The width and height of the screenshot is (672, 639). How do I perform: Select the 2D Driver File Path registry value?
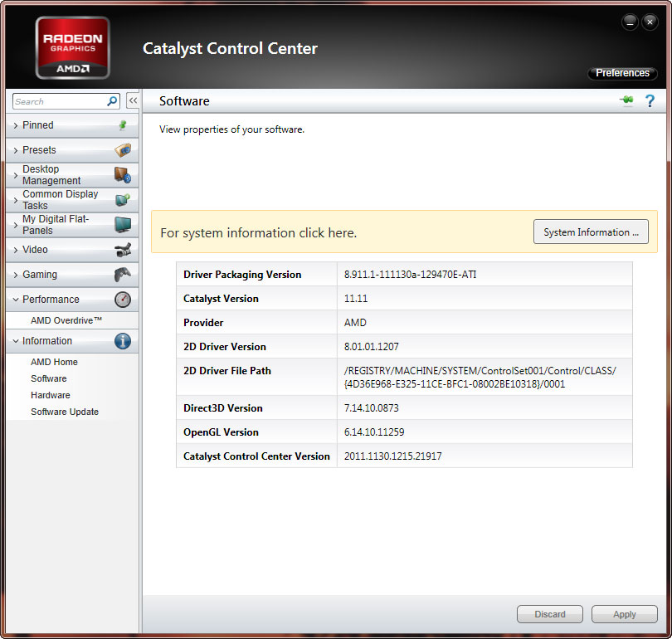[x=480, y=377]
